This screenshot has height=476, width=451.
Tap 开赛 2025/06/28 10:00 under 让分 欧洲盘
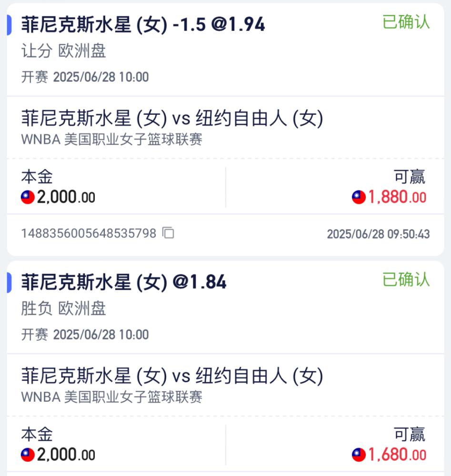point(85,77)
